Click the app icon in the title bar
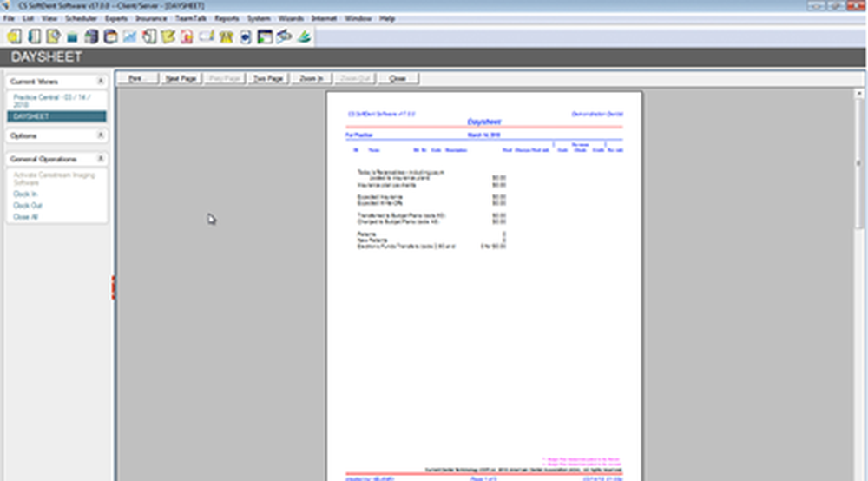This screenshot has height=481, width=868. click(x=6, y=5)
